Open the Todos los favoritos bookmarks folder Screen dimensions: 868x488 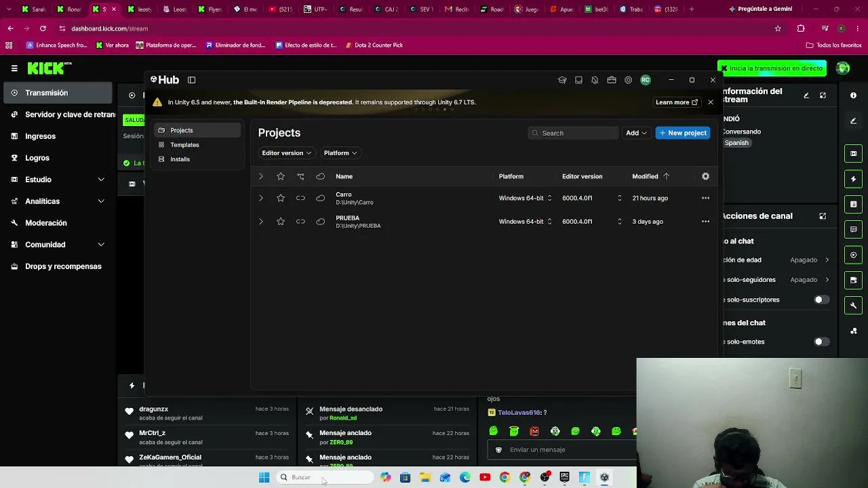coord(833,45)
